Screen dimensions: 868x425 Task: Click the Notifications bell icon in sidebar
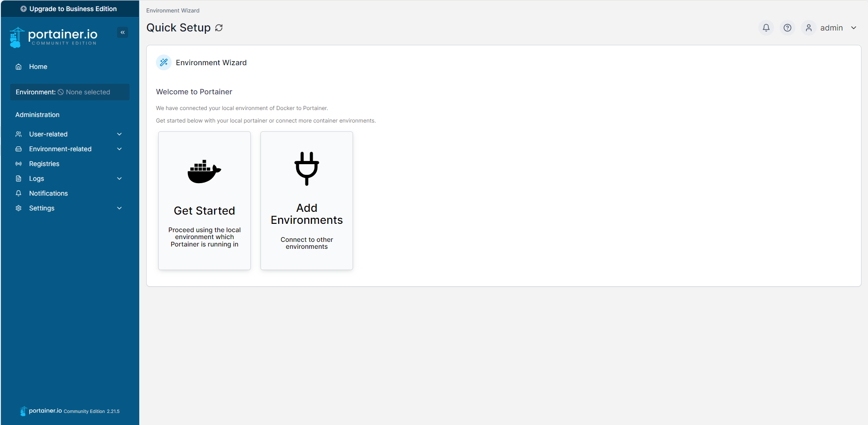pyautogui.click(x=19, y=193)
